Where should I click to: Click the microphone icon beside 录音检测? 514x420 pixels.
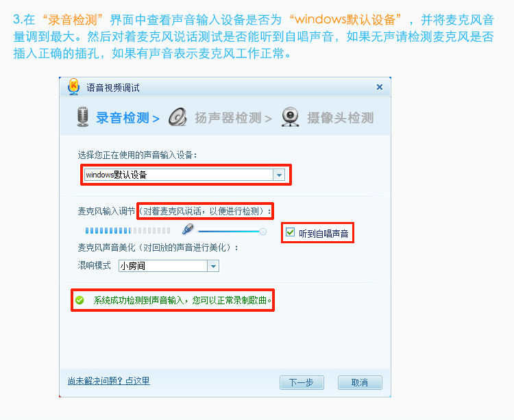pyautogui.click(x=83, y=116)
